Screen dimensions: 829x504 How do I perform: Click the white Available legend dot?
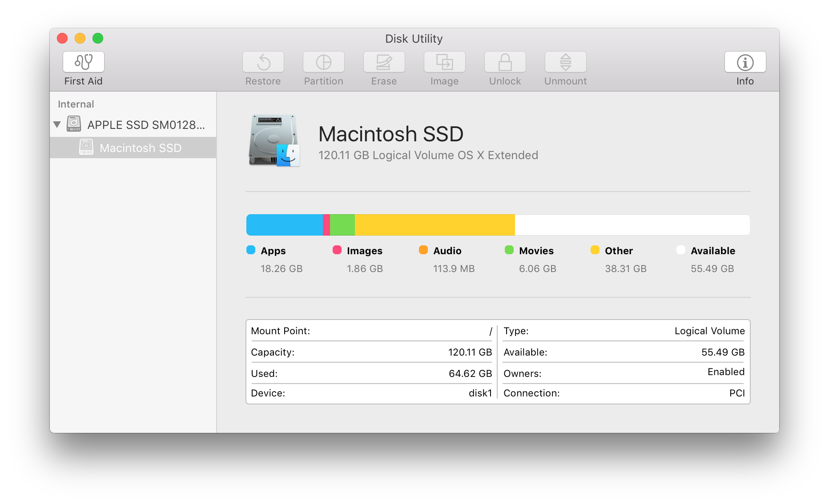click(x=681, y=250)
